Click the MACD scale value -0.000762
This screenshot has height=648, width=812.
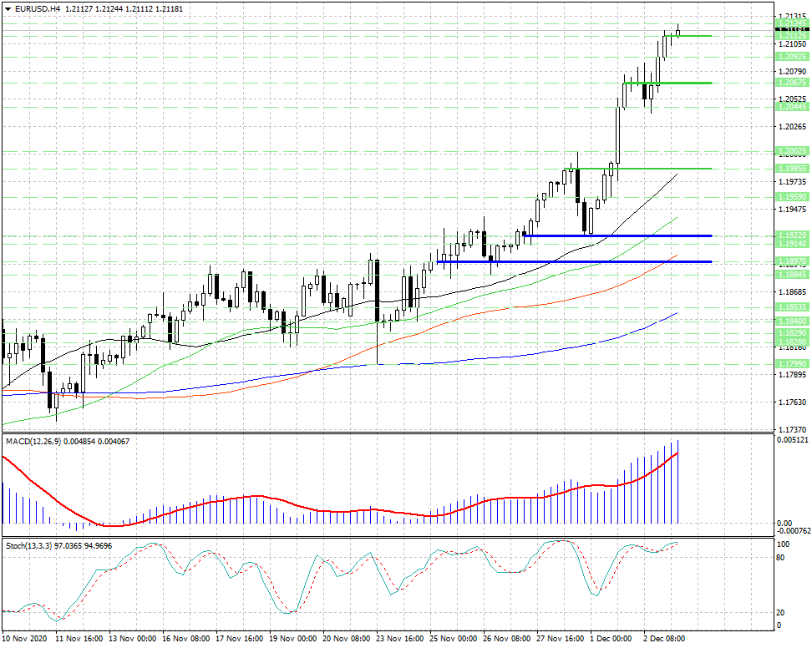pos(794,530)
